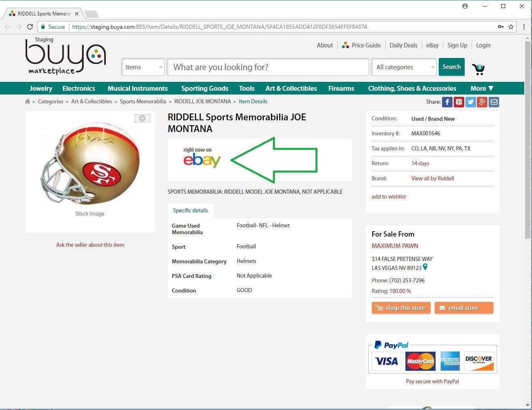
Task: Click the Login link
Action: [x=483, y=45]
